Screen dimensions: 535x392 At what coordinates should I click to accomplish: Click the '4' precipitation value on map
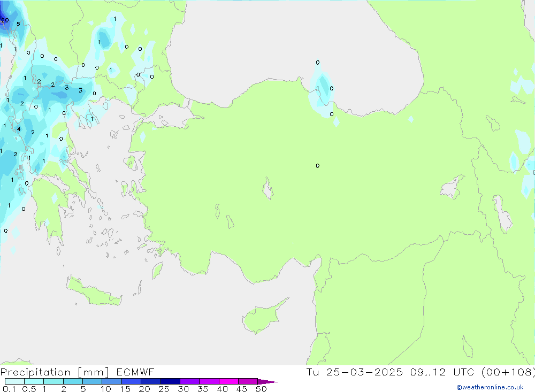tap(19, 129)
